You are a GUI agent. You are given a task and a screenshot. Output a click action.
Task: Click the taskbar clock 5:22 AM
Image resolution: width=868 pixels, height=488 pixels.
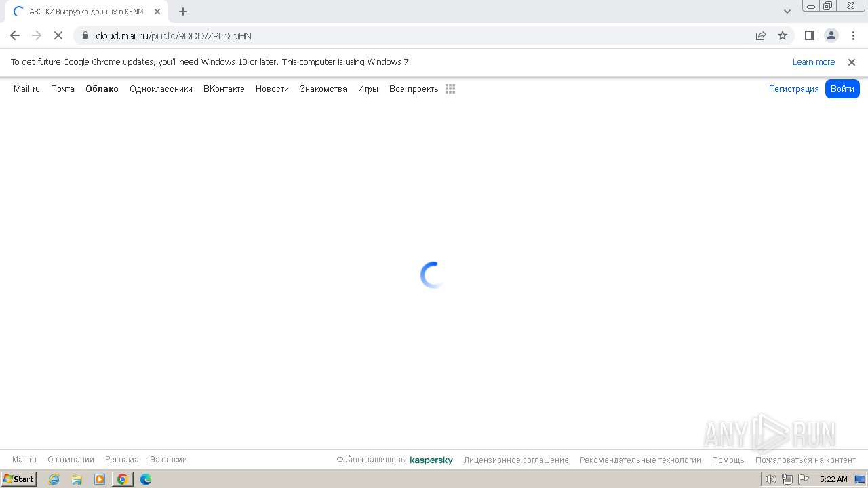[833, 479]
